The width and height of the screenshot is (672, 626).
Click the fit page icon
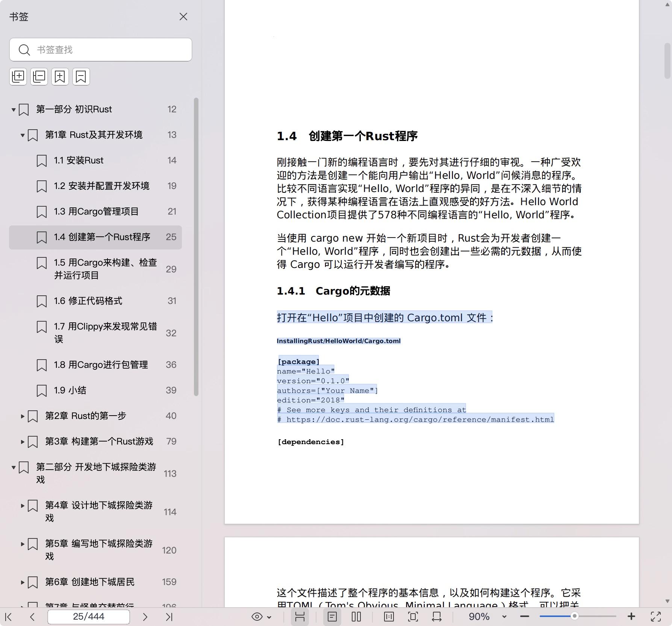tap(413, 617)
